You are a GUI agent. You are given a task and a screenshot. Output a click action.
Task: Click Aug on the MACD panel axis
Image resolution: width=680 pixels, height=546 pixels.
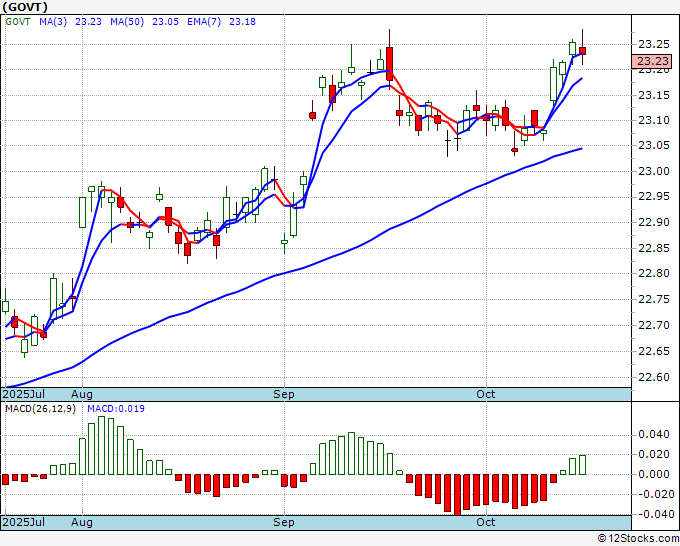click(x=82, y=522)
